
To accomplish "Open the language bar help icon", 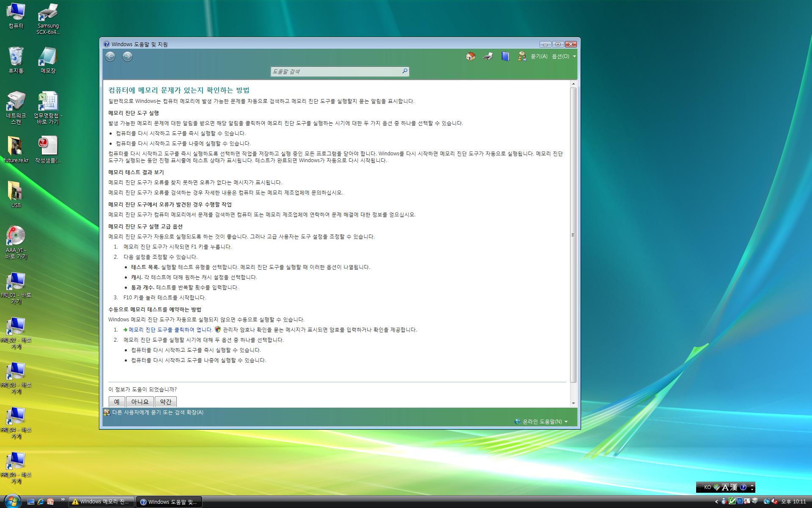I will point(743,487).
